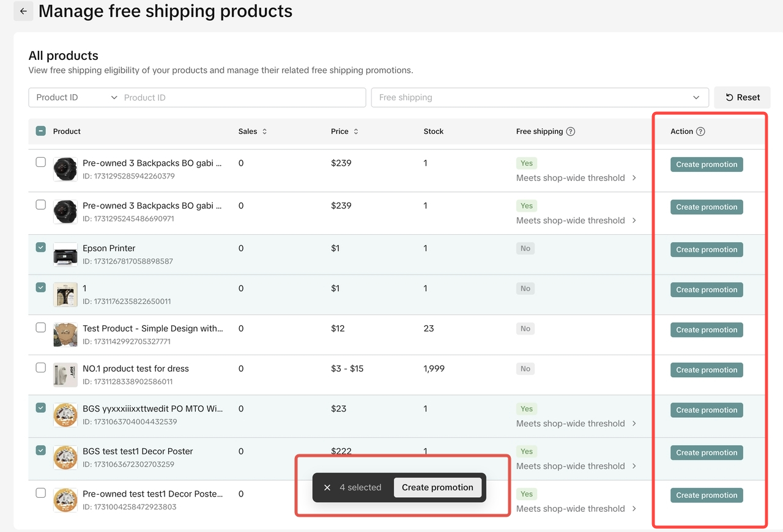Click the Reset filters button
783x532 pixels.
point(742,97)
